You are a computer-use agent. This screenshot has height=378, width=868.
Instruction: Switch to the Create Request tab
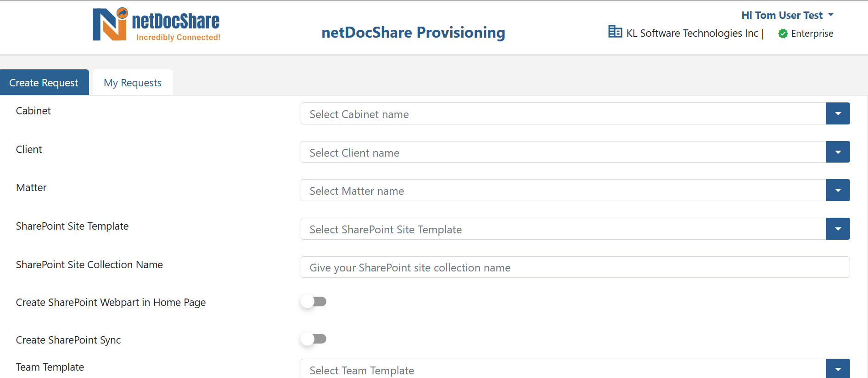coord(44,83)
